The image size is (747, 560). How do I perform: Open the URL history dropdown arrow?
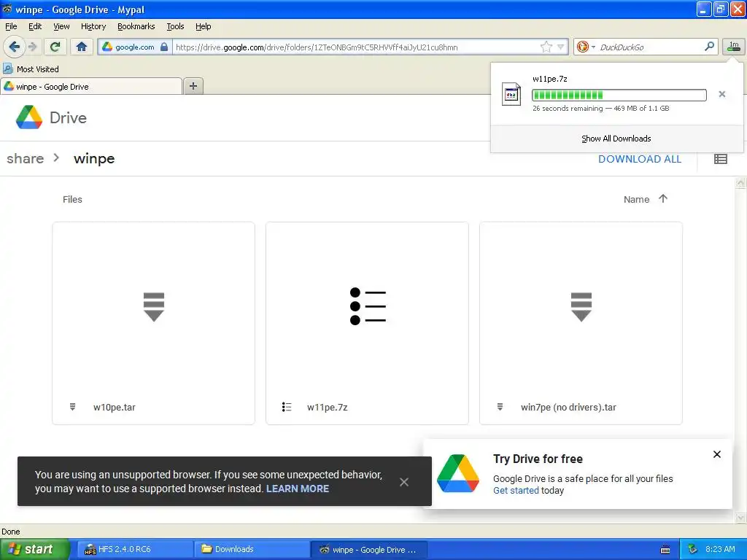pos(561,47)
